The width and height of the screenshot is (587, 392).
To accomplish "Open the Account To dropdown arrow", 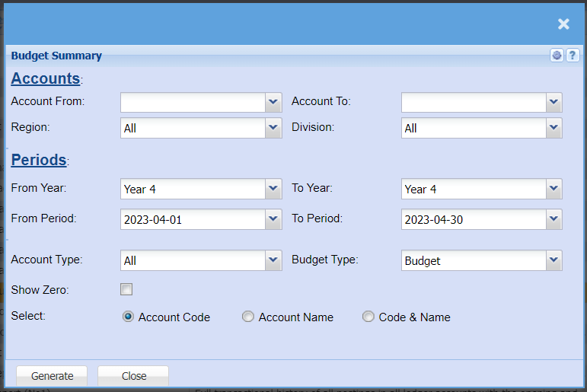I will (554, 102).
